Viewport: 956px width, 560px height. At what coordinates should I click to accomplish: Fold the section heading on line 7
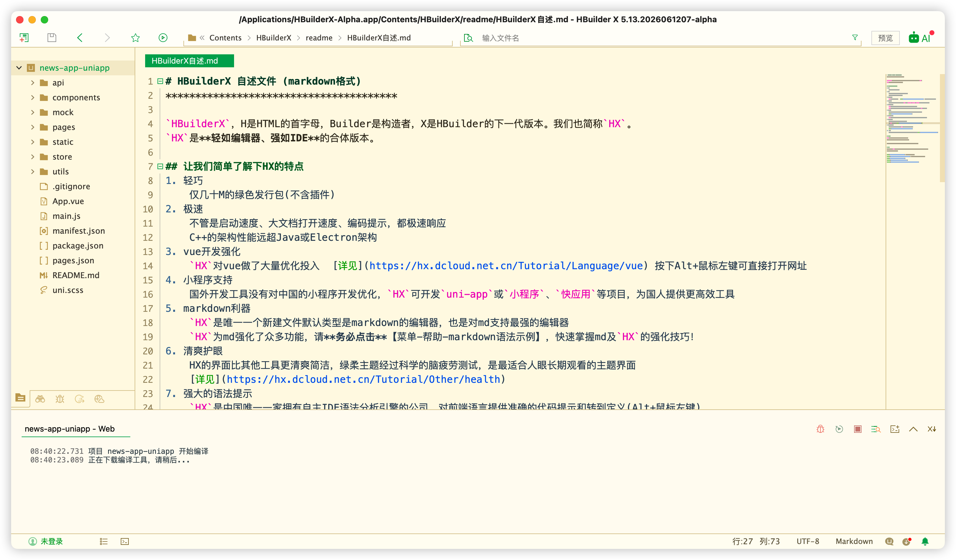(160, 166)
